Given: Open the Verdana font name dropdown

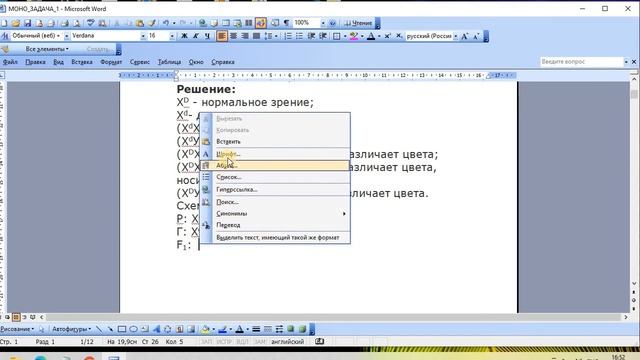Looking at the screenshot, I should coord(143,36).
